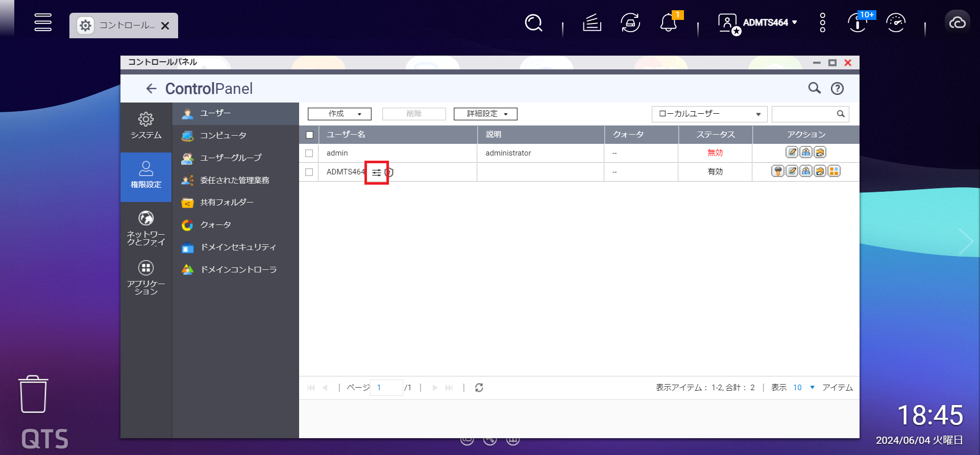The image size is (980, 455).
Task: Open the ローカルユーザー user type dropdown
Action: [709, 114]
